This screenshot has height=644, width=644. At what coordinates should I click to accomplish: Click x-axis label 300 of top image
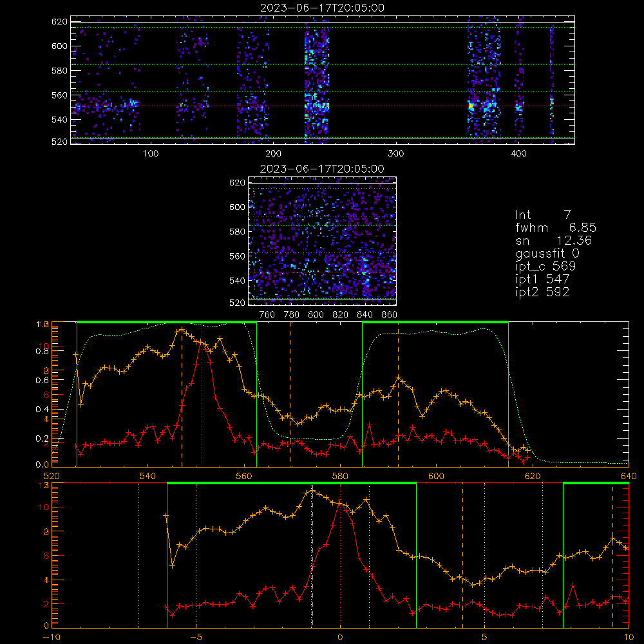pos(396,154)
